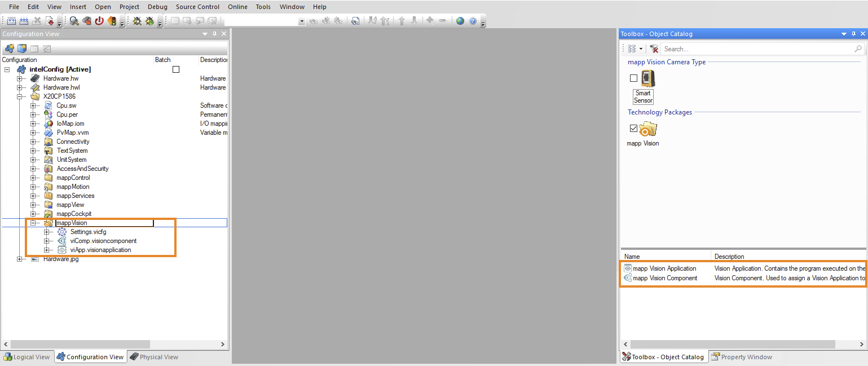Click the blue cube Configuration View icon
This screenshot has width=868, height=366.
click(x=21, y=48)
